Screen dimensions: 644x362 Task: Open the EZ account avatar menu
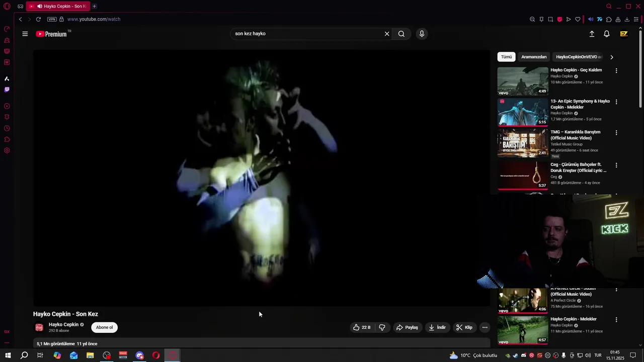[624, 34]
